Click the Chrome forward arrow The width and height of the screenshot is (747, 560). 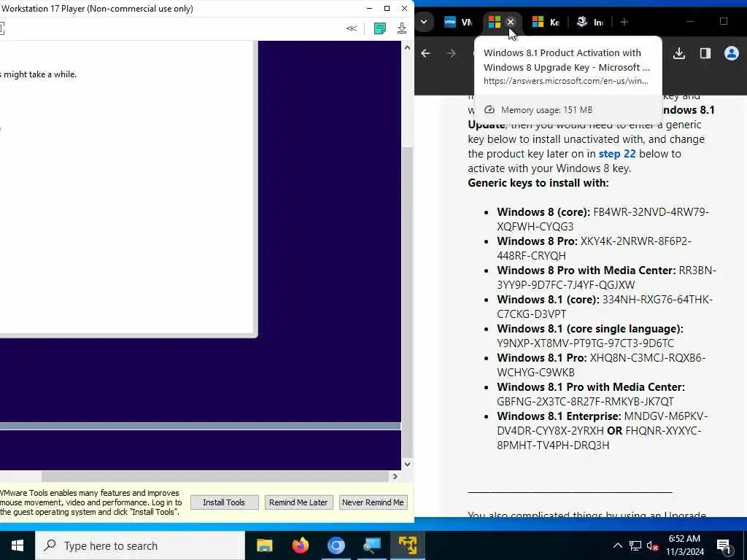(451, 53)
